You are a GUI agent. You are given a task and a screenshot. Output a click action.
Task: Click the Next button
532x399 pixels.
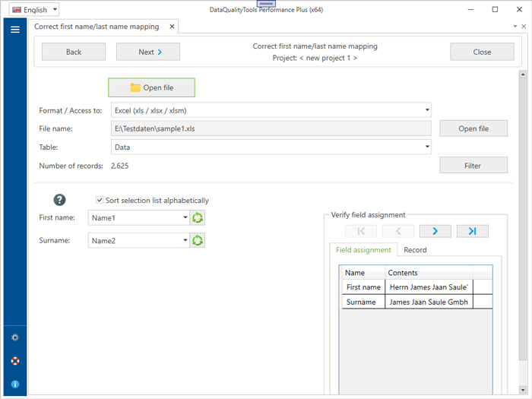148,52
